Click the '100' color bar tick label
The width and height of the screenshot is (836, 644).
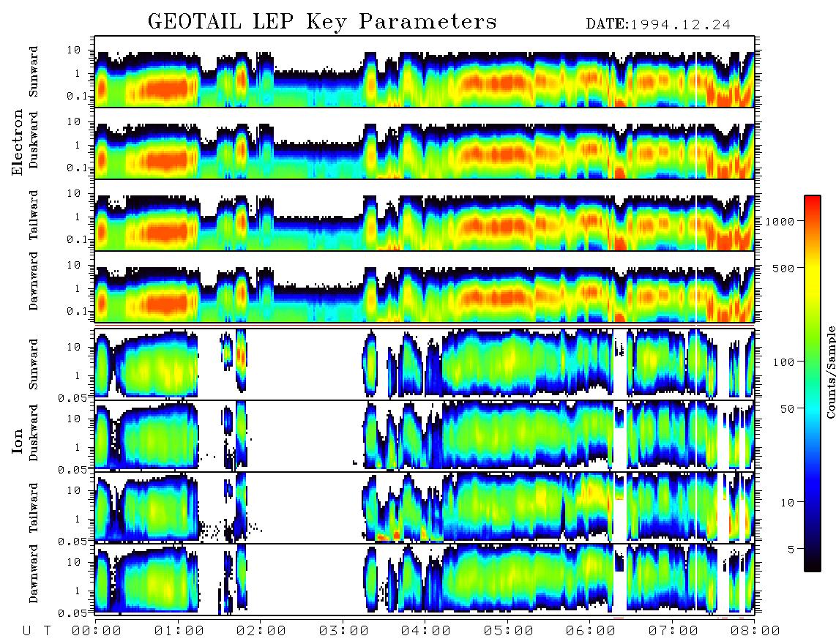pyautogui.click(x=783, y=362)
